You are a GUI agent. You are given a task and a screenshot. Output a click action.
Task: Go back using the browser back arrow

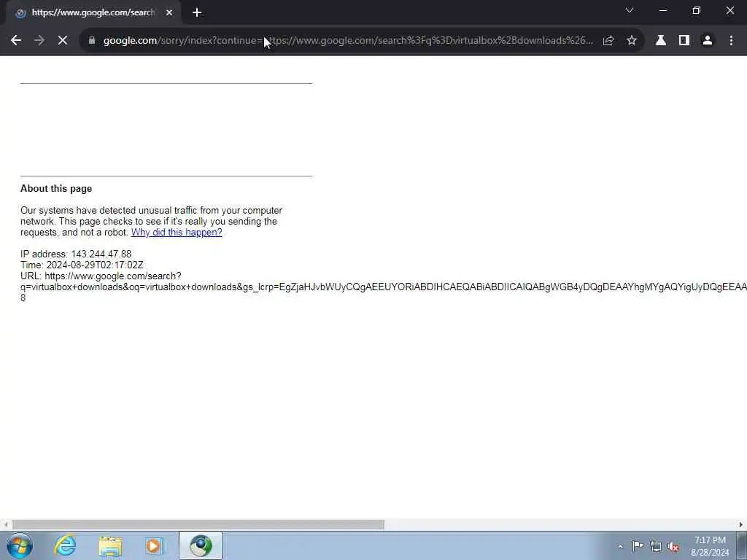click(x=16, y=41)
